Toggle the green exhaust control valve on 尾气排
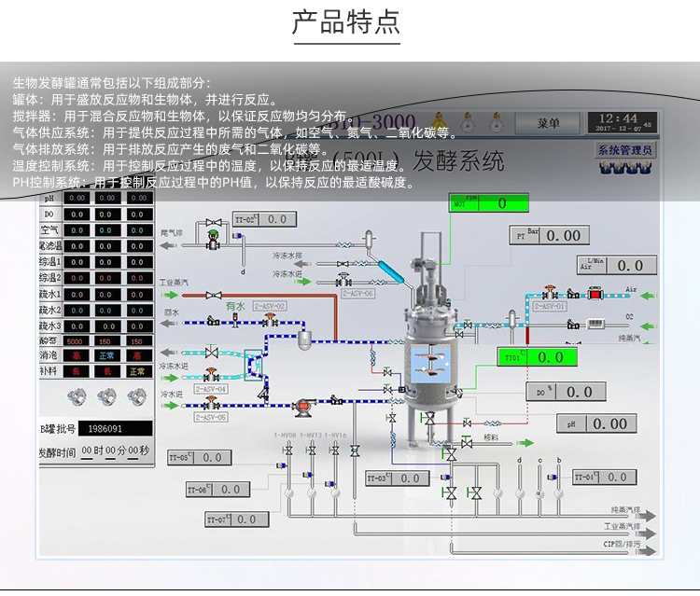The image size is (700, 596). tap(214, 240)
